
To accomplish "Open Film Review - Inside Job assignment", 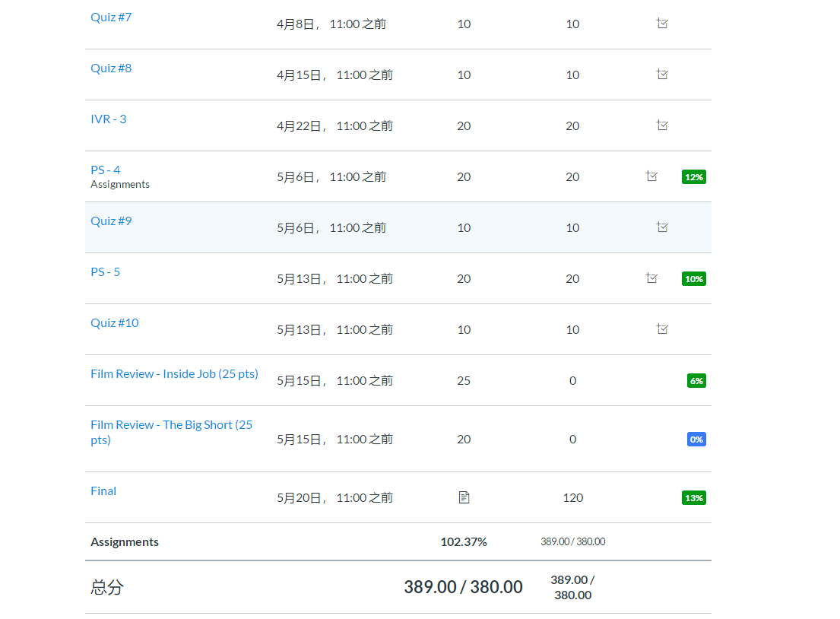I will point(174,373).
